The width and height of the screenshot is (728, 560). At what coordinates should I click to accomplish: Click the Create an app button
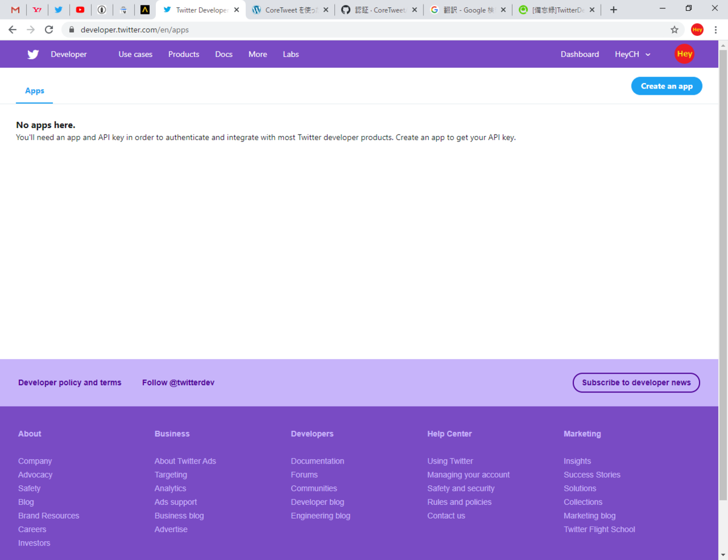(x=666, y=86)
